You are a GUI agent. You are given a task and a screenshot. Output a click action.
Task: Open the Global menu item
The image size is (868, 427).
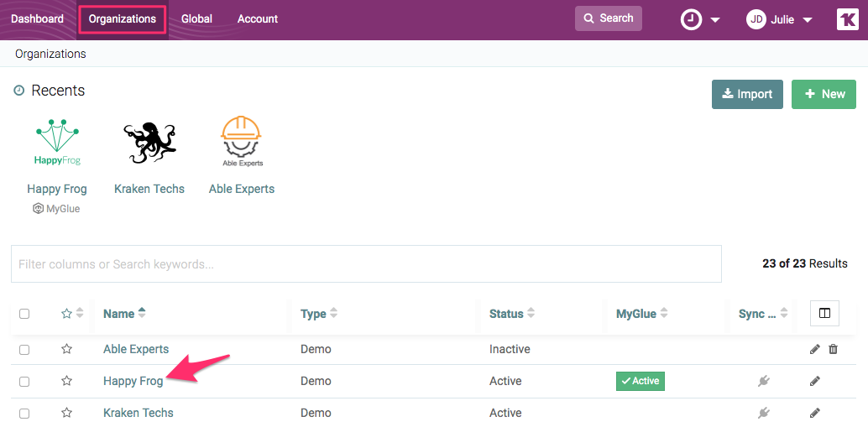coord(196,18)
